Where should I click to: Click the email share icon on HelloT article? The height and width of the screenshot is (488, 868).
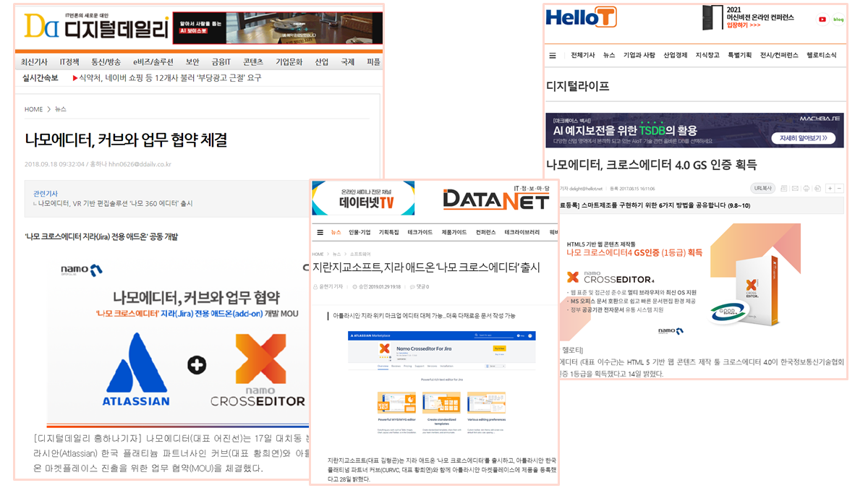[794, 188]
